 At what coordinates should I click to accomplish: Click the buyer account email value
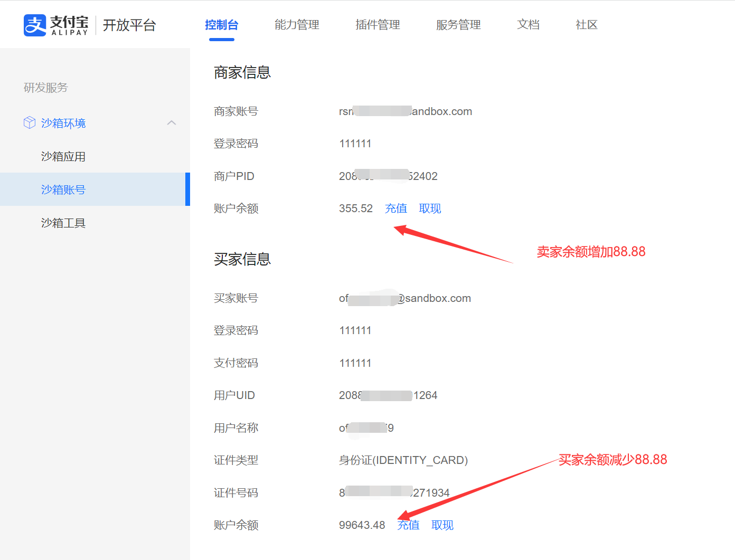405,298
